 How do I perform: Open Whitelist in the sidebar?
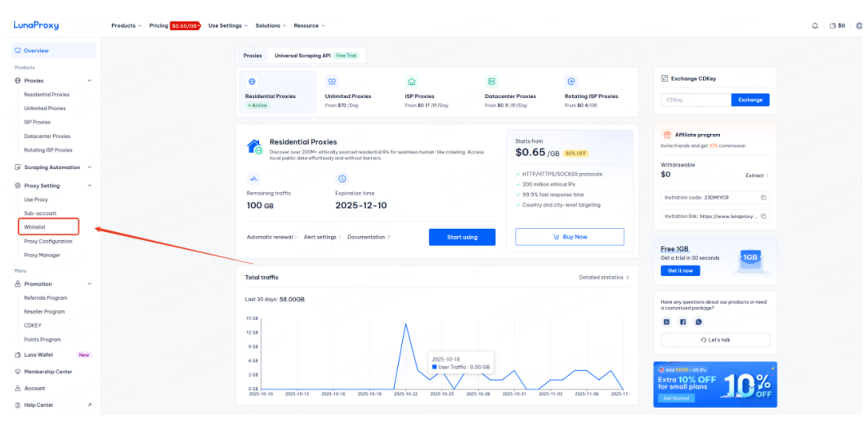click(35, 226)
